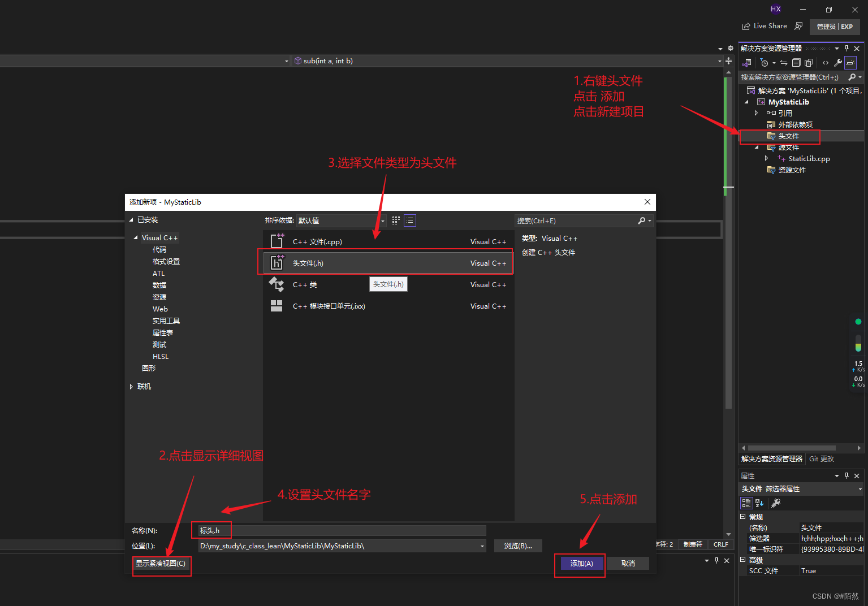
Task: Open pending changes filter dropdown arrow
Action: click(774, 63)
